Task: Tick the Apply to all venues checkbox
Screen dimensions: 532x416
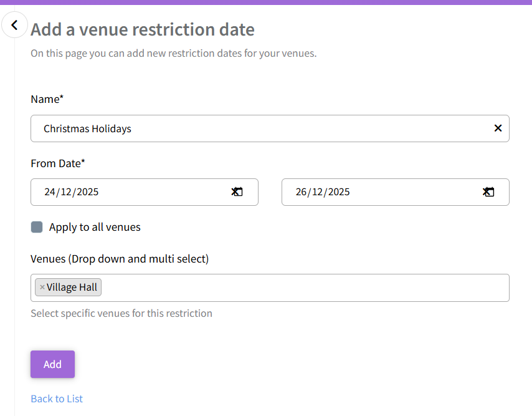Action: tap(37, 227)
